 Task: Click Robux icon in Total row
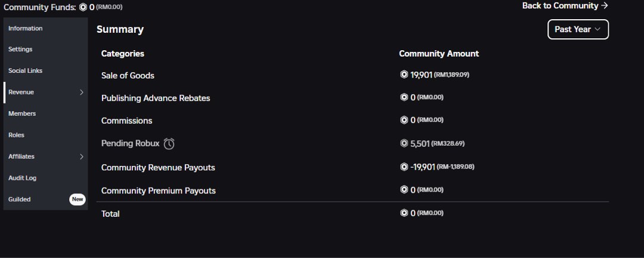404,213
